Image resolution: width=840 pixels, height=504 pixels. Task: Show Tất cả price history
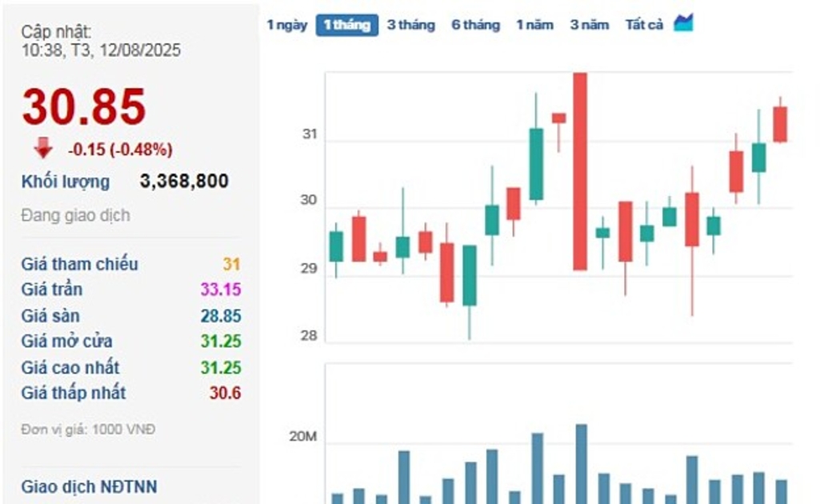pyautogui.click(x=644, y=25)
